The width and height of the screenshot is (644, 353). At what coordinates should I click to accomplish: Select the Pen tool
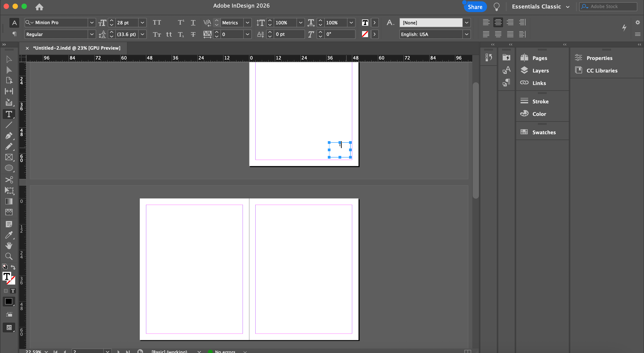[x=9, y=136]
